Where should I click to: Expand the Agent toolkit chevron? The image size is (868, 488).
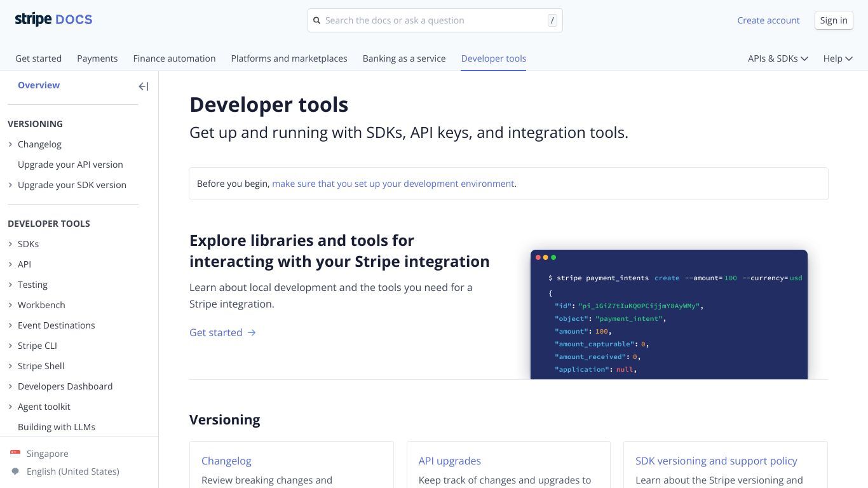(10, 407)
